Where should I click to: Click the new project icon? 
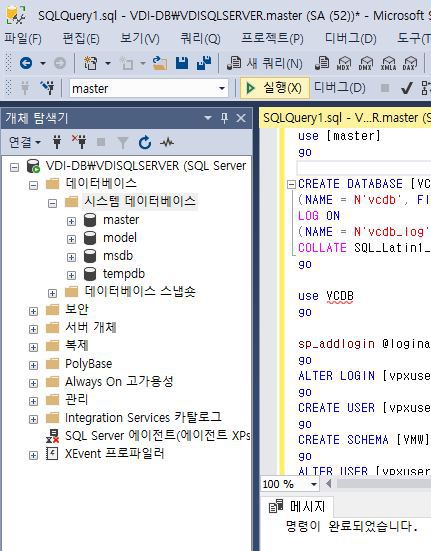[x=91, y=63]
